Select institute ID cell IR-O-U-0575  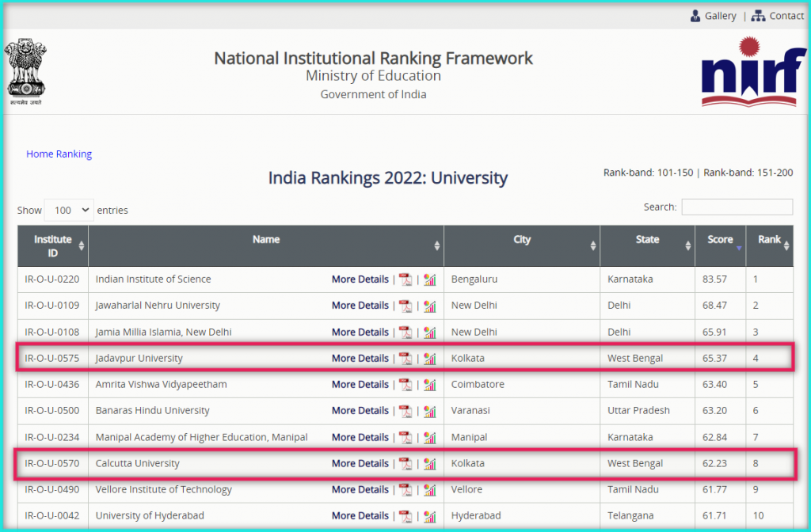tap(52, 359)
